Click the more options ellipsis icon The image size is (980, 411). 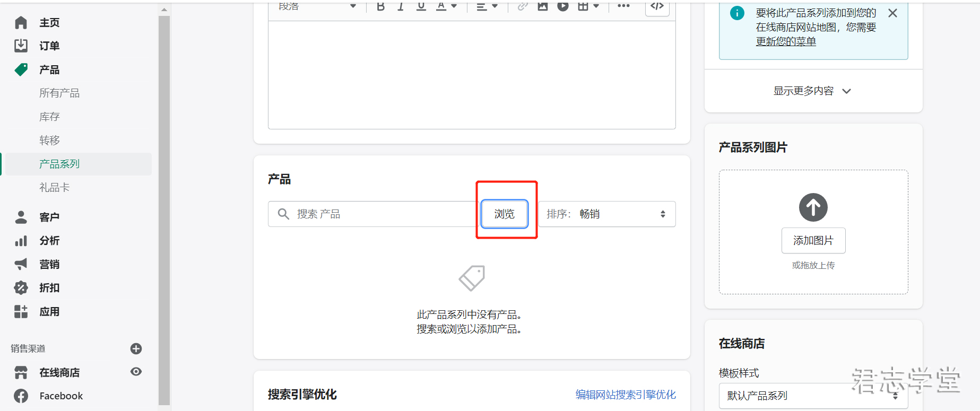pyautogui.click(x=623, y=6)
